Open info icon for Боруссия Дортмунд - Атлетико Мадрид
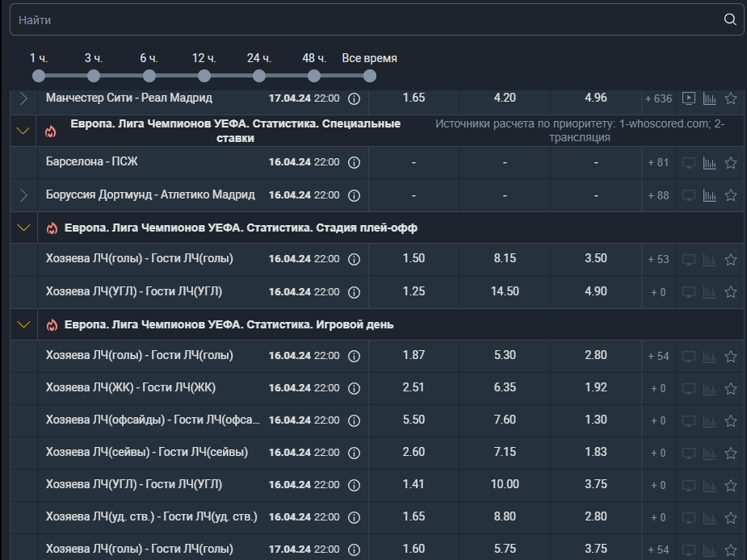Viewport: 747px width, 560px height. (354, 195)
